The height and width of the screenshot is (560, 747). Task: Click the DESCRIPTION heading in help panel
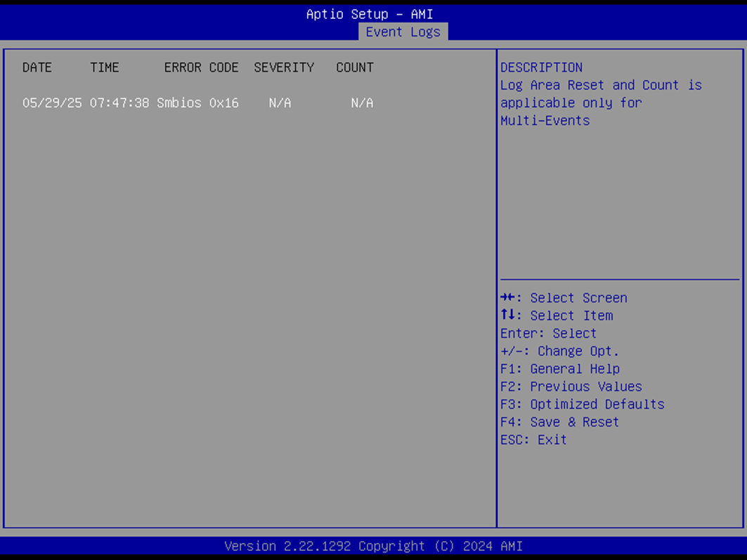(541, 67)
